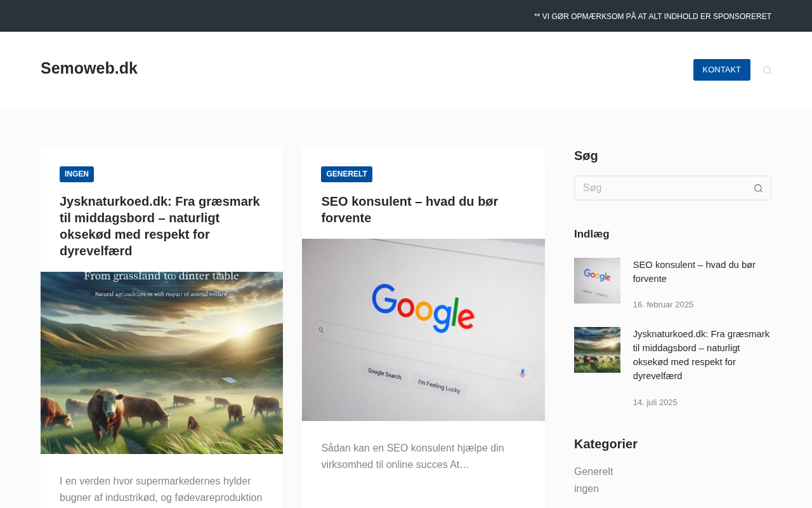The height and width of the screenshot is (508, 812).
Task: Filter by the Generelt category in sidebar
Action: [593, 472]
